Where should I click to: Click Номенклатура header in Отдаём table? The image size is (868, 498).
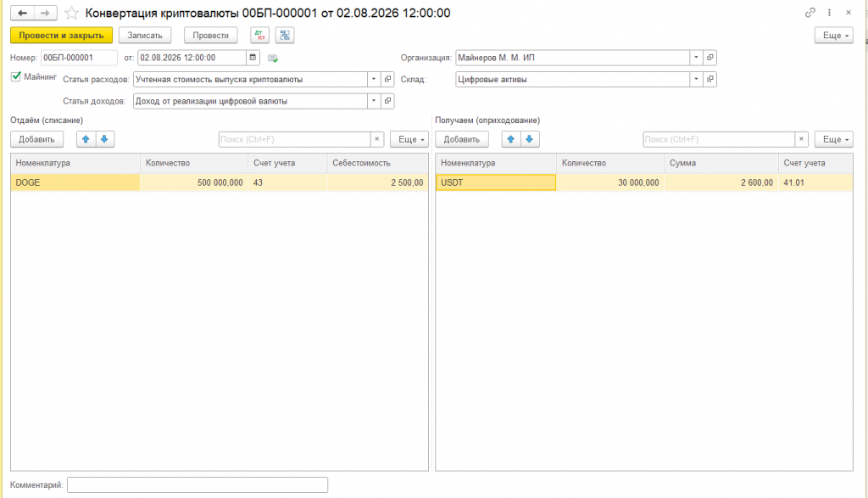[x=75, y=163]
